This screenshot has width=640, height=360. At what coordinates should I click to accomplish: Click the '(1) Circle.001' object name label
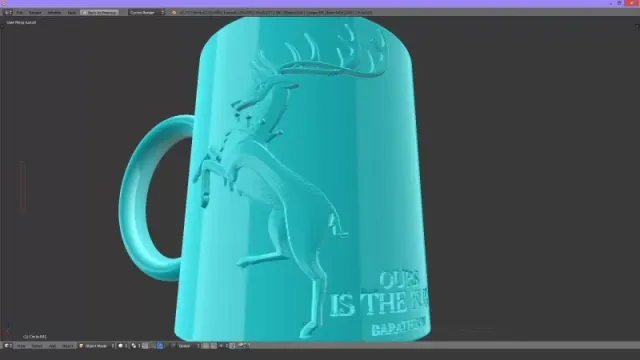point(35,337)
